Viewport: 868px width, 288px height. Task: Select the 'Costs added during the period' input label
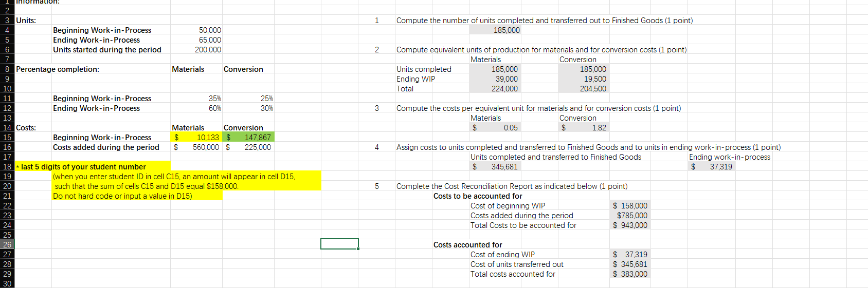[x=106, y=147]
